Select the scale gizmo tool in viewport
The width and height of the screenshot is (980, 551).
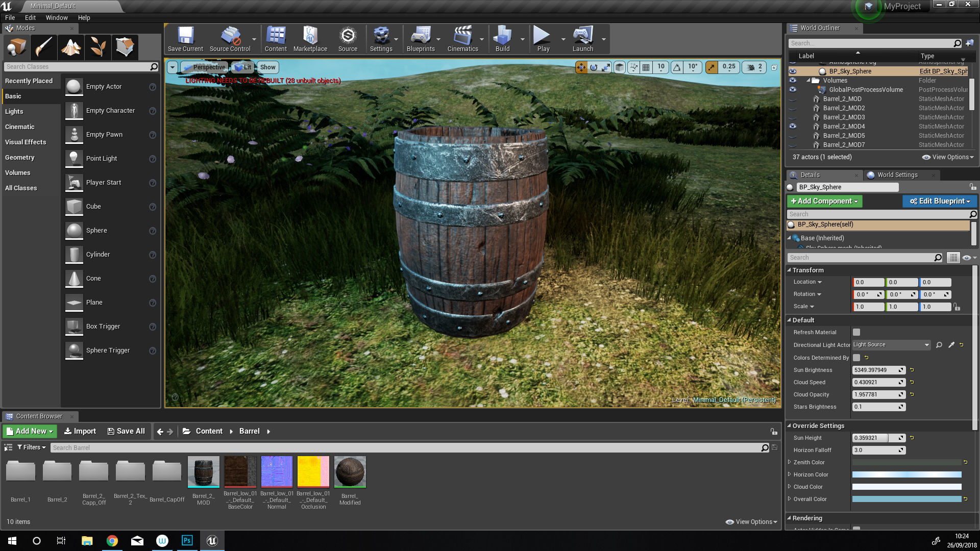coord(606,67)
